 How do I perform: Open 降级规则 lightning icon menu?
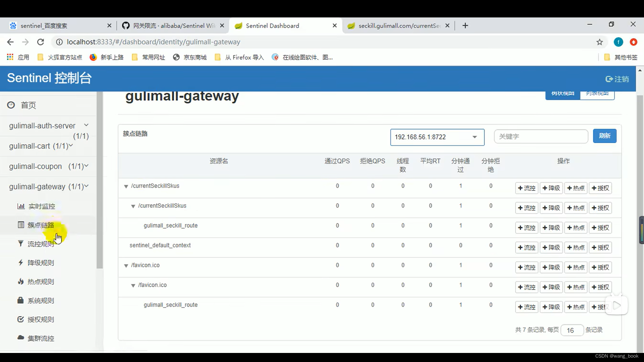(21, 262)
